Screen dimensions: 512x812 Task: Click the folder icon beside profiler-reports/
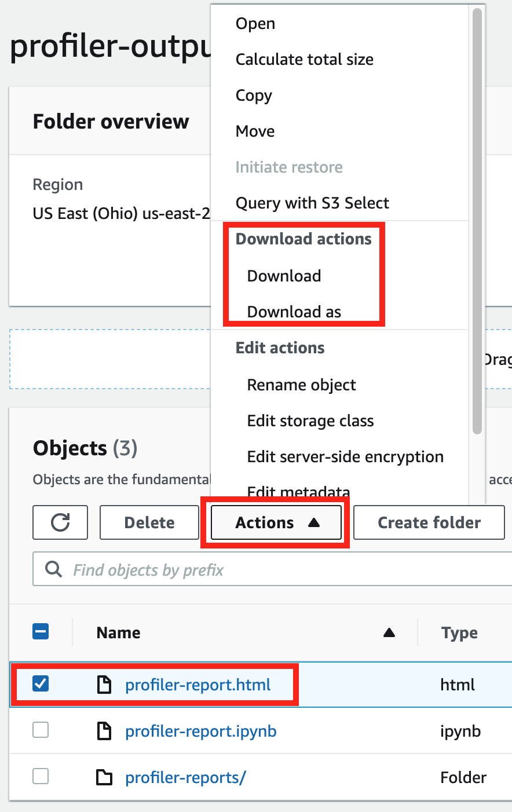(104, 777)
